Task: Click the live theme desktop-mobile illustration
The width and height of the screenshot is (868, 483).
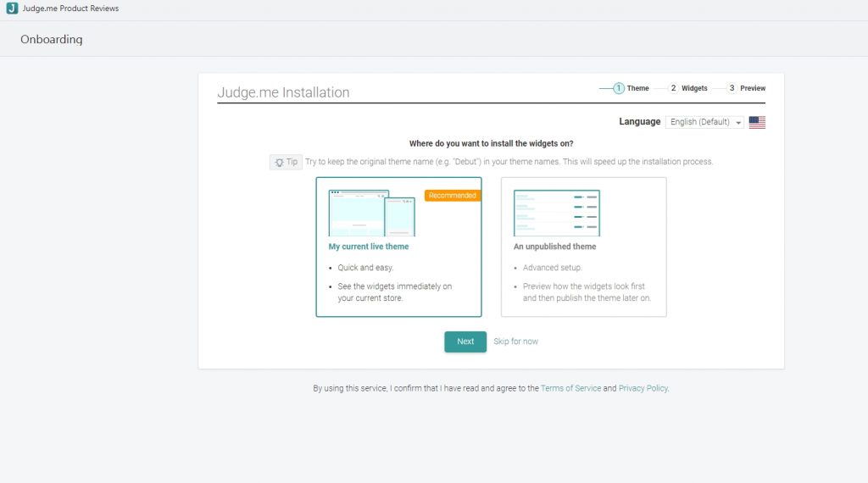Action: 371,213
